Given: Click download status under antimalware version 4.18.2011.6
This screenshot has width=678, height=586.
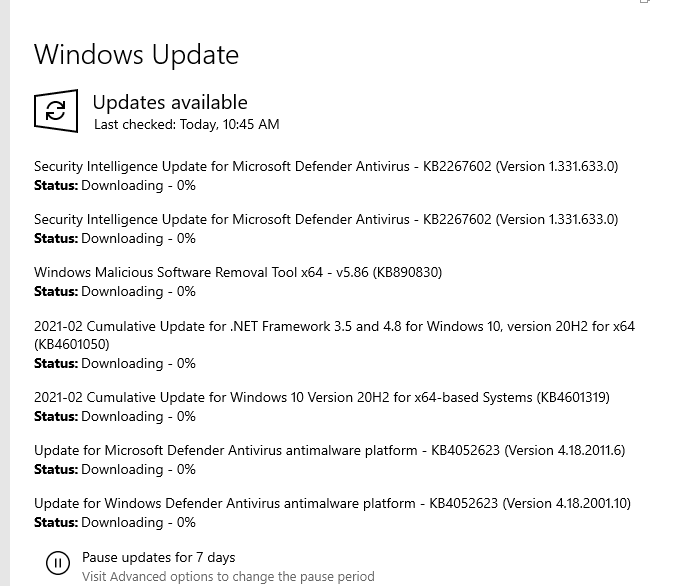Looking at the screenshot, I should (115, 469).
